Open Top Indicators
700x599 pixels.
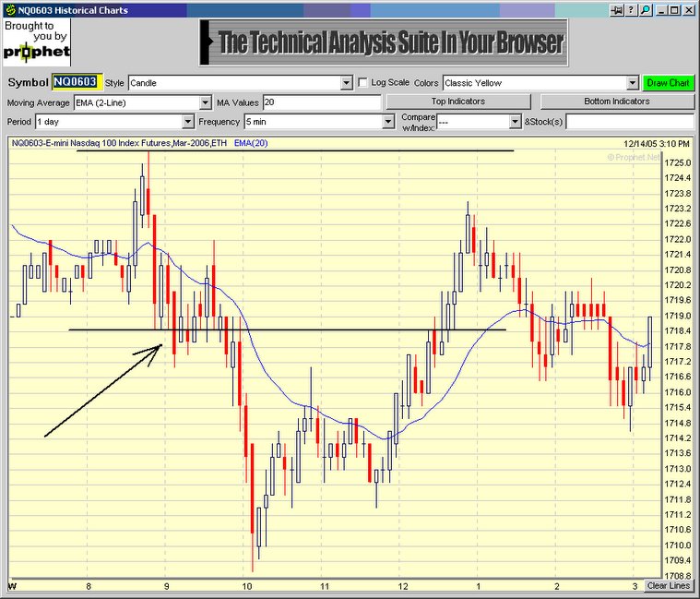(458, 102)
